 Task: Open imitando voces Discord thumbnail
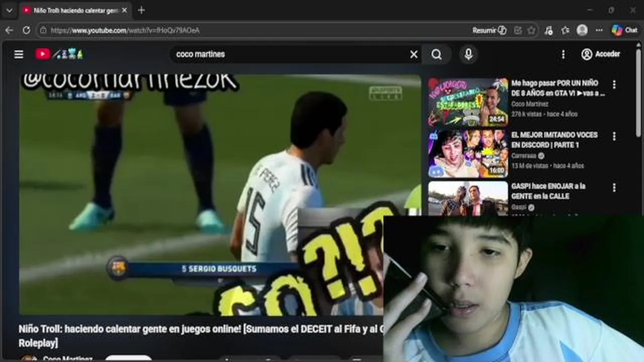tap(468, 153)
